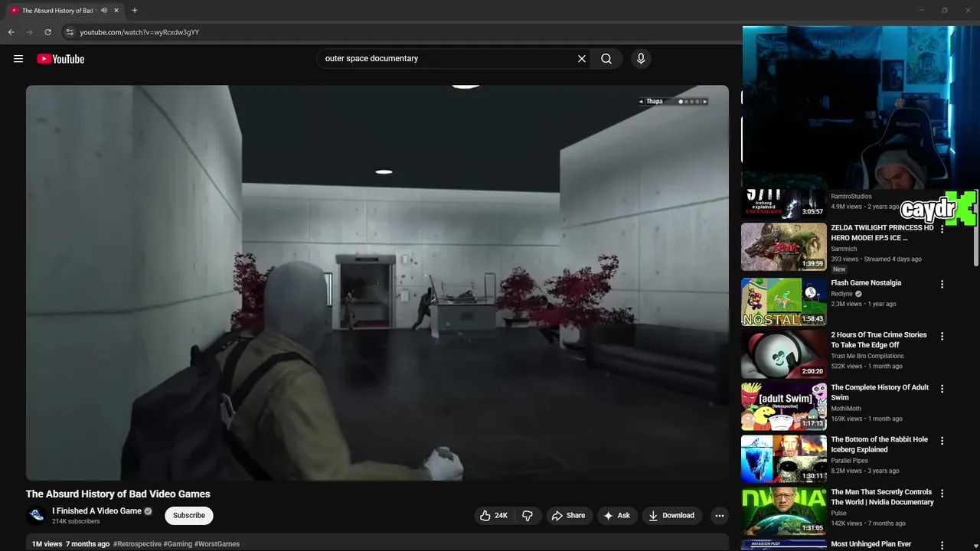The width and height of the screenshot is (980, 551).
Task: Click the RamtroStudios channel name
Action: [x=851, y=197]
